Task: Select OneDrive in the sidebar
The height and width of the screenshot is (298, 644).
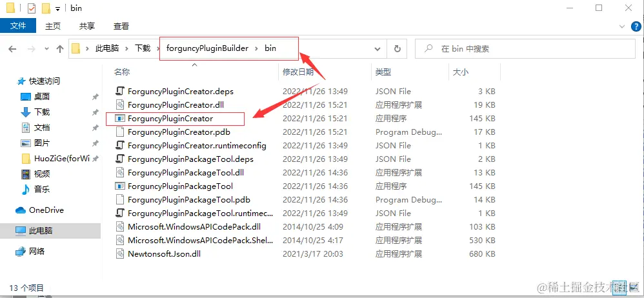Action: click(x=46, y=210)
